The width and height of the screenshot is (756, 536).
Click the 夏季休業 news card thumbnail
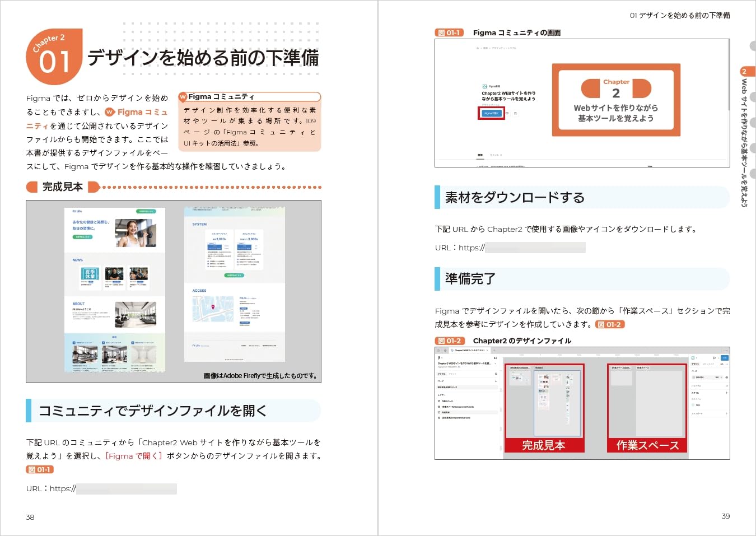(x=90, y=274)
